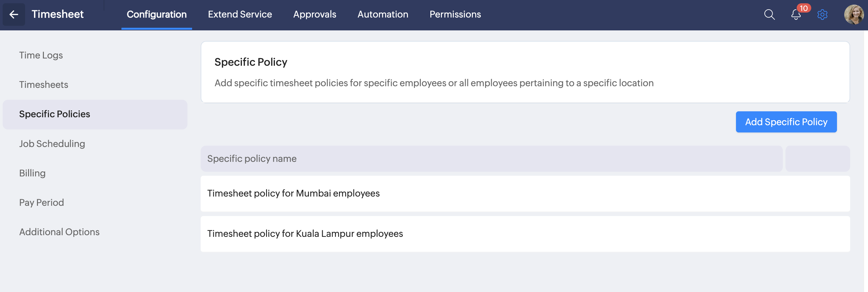Open the Approvals tab
The image size is (868, 292).
point(315,15)
